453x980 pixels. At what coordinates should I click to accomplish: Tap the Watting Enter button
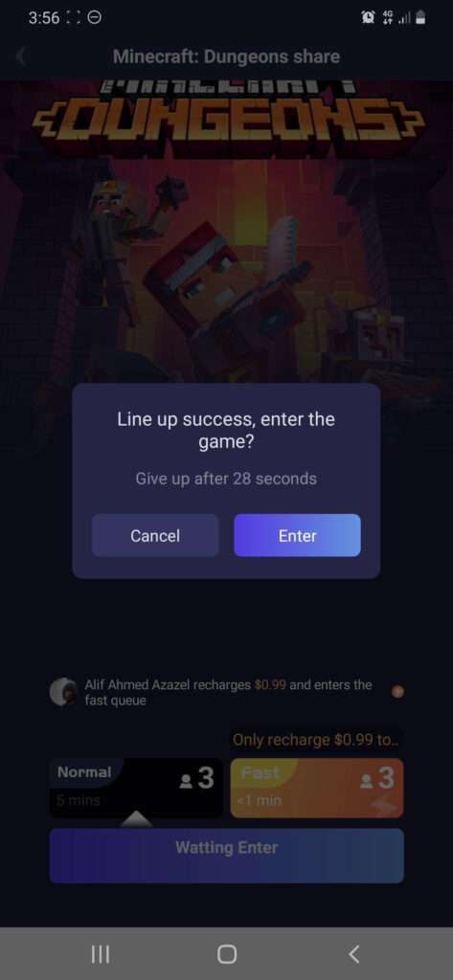click(226, 856)
